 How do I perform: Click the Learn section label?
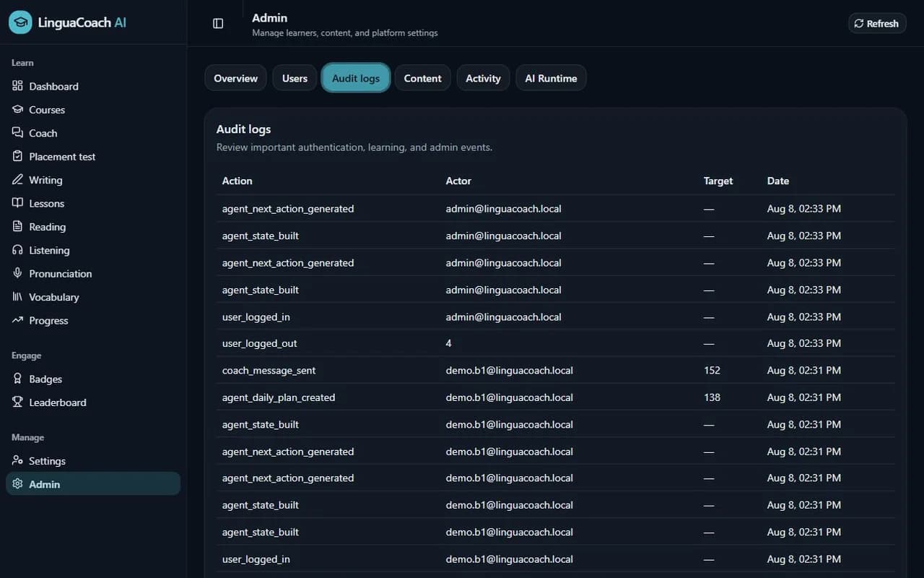22,63
